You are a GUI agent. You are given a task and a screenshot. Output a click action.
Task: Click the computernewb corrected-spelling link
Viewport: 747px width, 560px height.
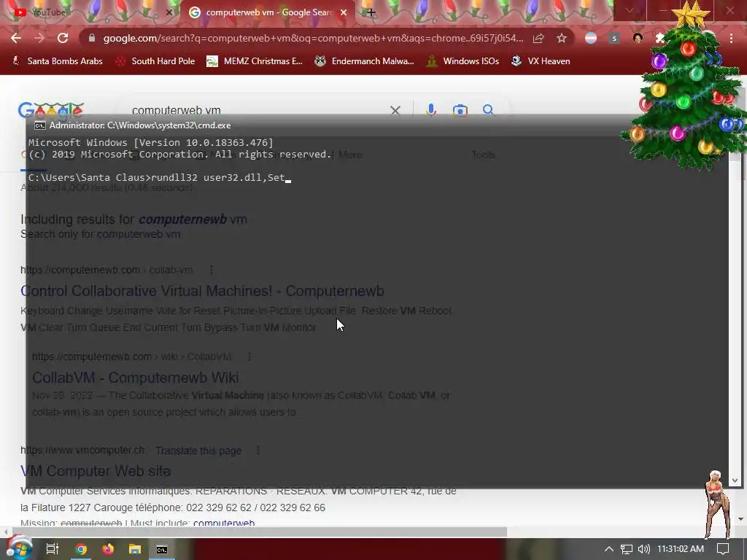193,219
